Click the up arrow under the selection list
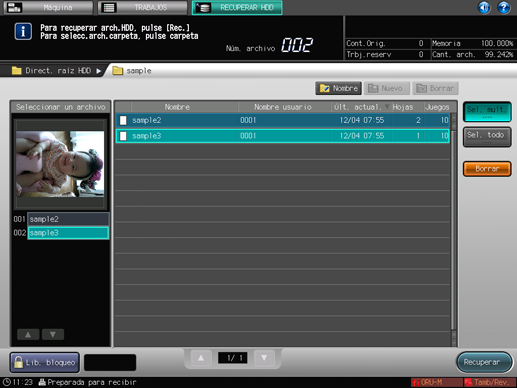The height and width of the screenshot is (388, 517). pyautogui.click(x=28, y=334)
